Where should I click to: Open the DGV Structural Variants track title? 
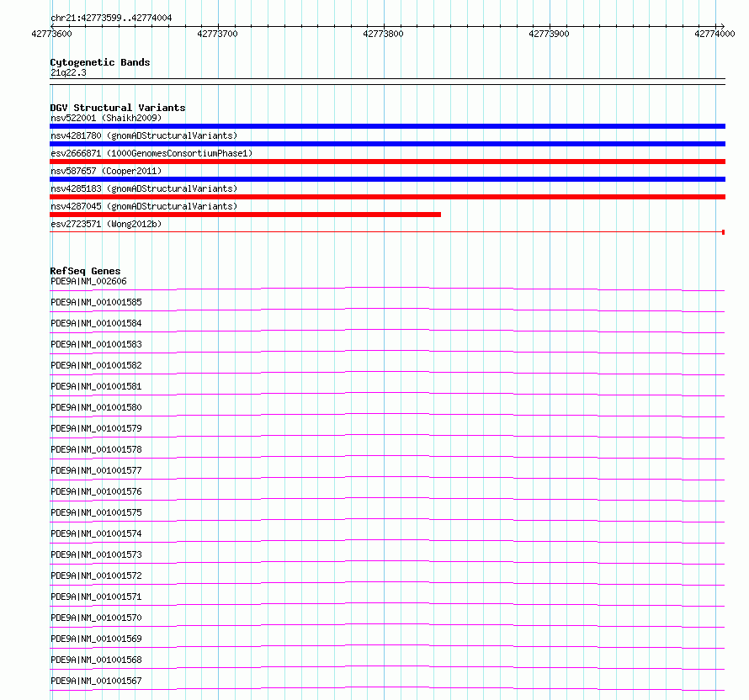click(x=118, y=108)
